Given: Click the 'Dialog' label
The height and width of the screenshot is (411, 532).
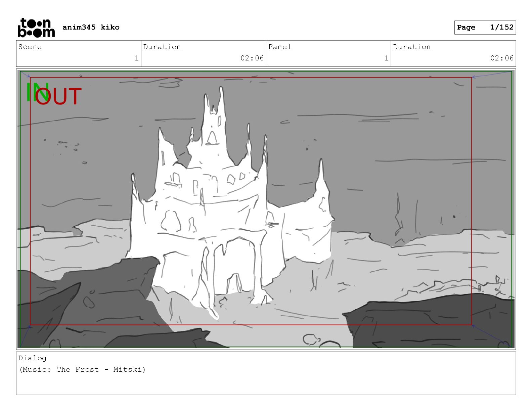Looking at the screenshot, I should (32, 358).
